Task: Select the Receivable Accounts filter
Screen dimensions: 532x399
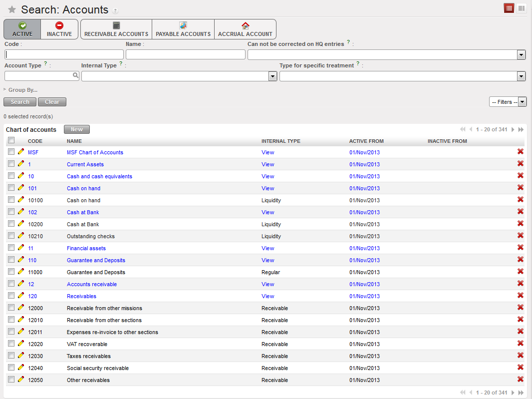Action: tap(116, 29)
